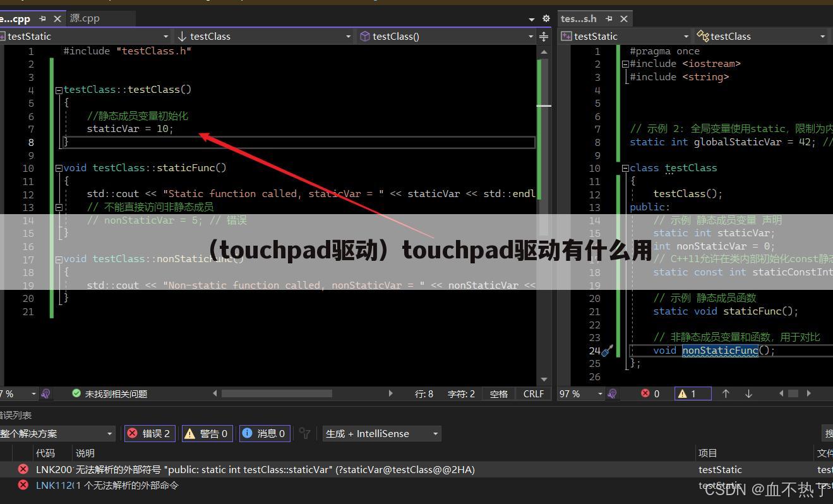Go to the previous issue with up arrow
This screenshot has width=833, height=504.
pyautogui.click(x=726, y=393)
